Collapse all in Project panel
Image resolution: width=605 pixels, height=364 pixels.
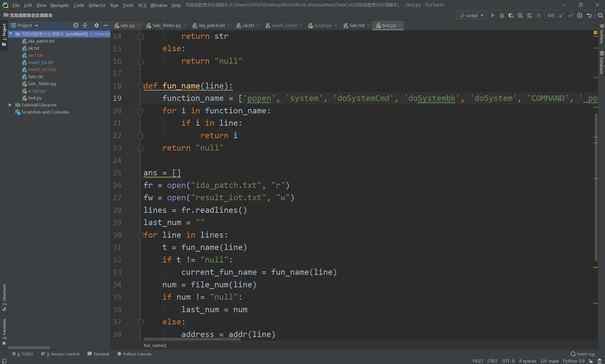[x=85, y=25]
